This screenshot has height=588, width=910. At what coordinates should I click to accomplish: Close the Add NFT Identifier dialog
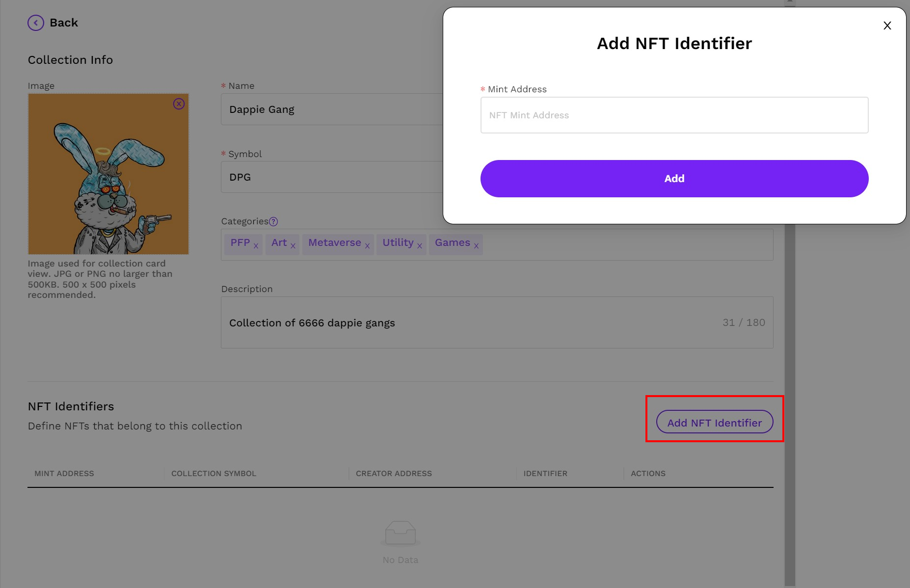887,26
